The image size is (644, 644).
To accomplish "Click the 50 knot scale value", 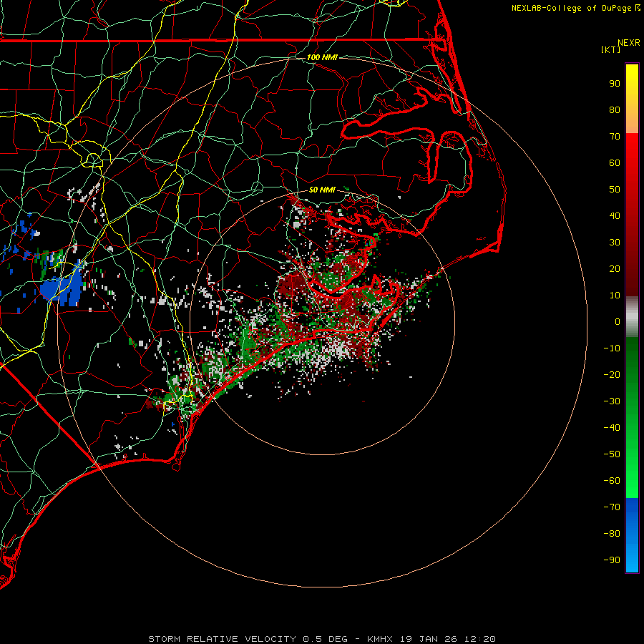I will pos(615,190).
